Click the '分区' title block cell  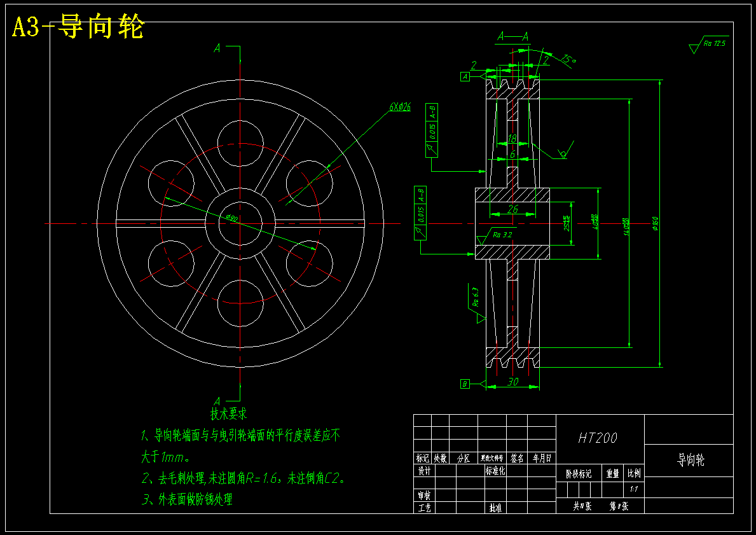464,458
